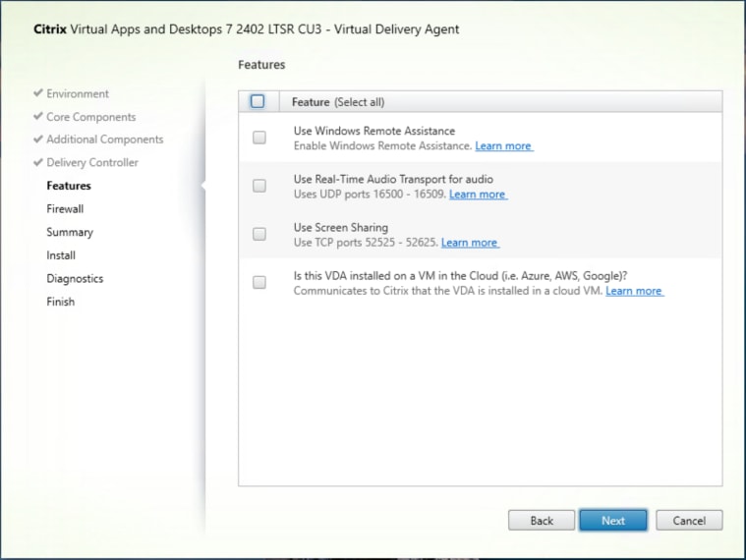Click the 'Use Windows Remote Assistance' title text

tap(373, 131)
